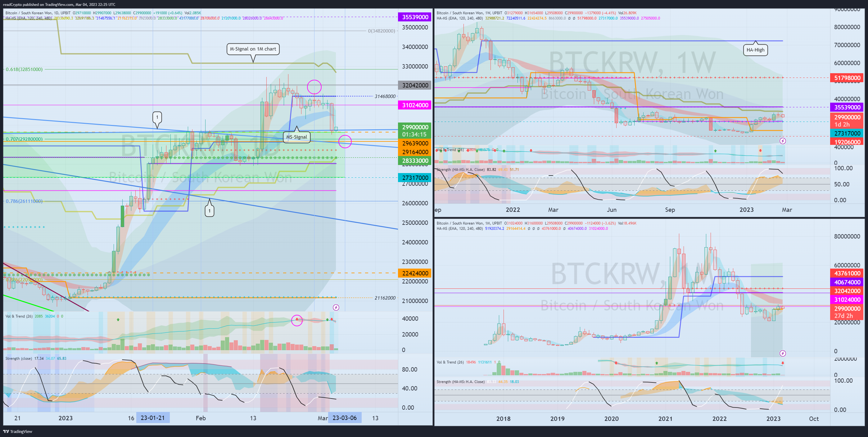Image resolution: width=868 pixels, height=437 pixels.
Task: Click the 27317000 cyan price label on daily chart
Action: pyautogui.click(x=415, y=178)
